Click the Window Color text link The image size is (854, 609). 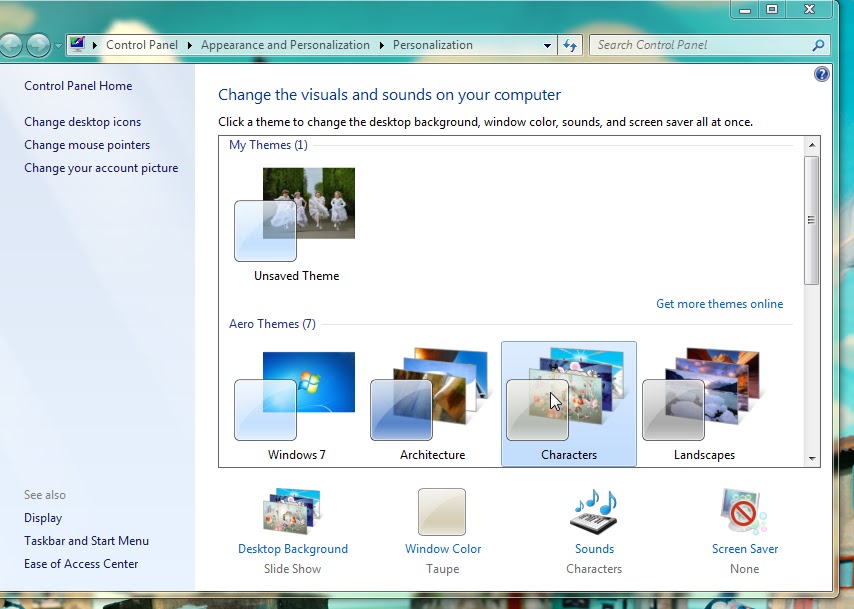pyautogui.click(x=443, y=549)
